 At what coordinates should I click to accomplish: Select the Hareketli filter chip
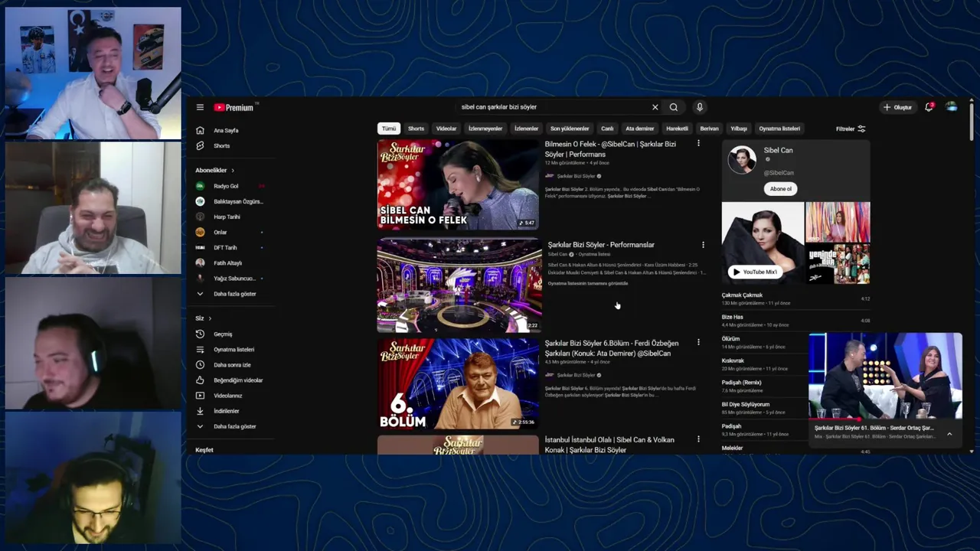pyautogui.click(x=677, y=129)
